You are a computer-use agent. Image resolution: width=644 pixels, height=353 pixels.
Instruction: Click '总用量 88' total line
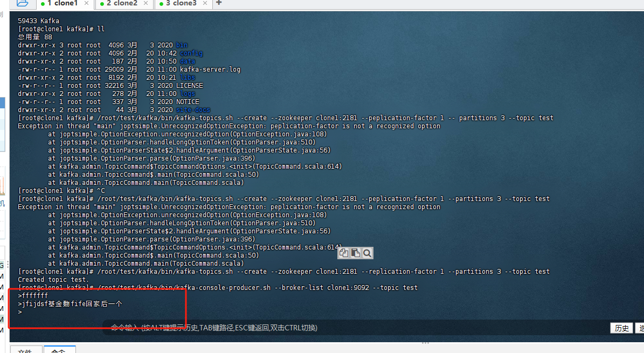(x=35, y=37)
